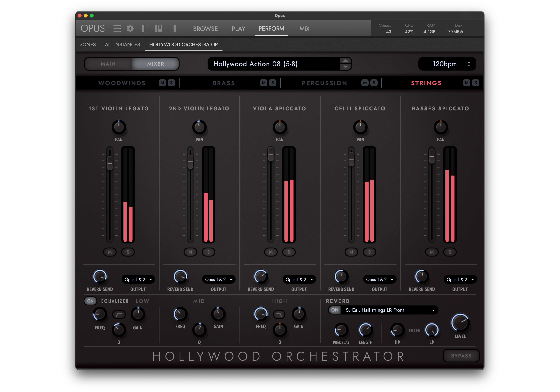Click the 1st Violin reverb send knob
Screen dimensions: 560x392
pos(100,277)
